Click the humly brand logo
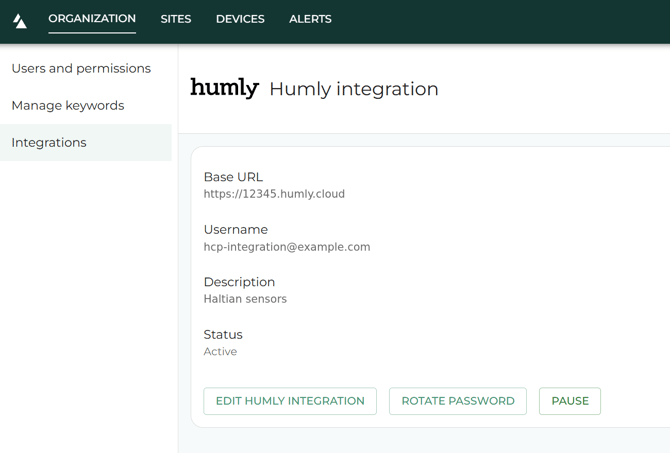This screenshot has width=670, height=453. click(224, 88)
